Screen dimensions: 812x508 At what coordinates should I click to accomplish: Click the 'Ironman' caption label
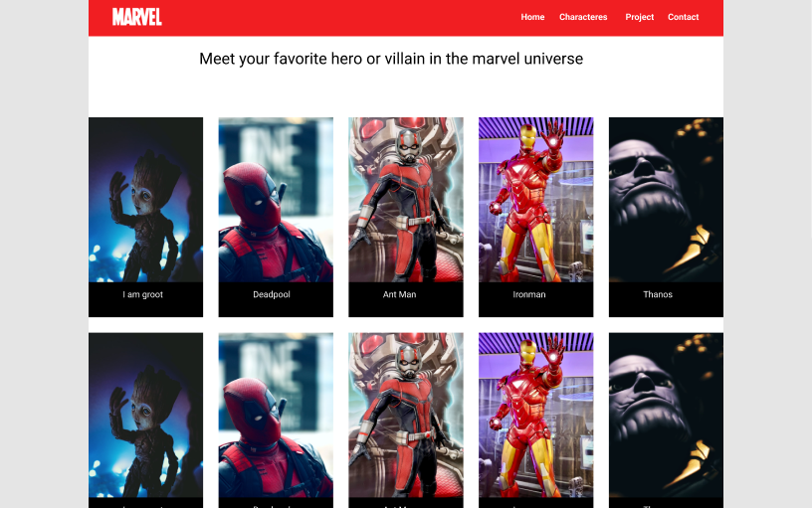click(529, 294)
